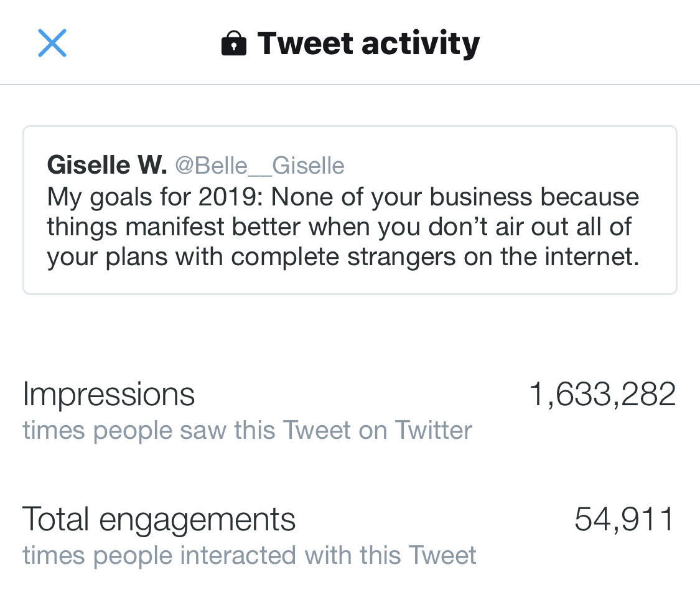Tap the word "Tweet" in the header title
This screenshot has height=615, width=700.
tap(305, 44)
